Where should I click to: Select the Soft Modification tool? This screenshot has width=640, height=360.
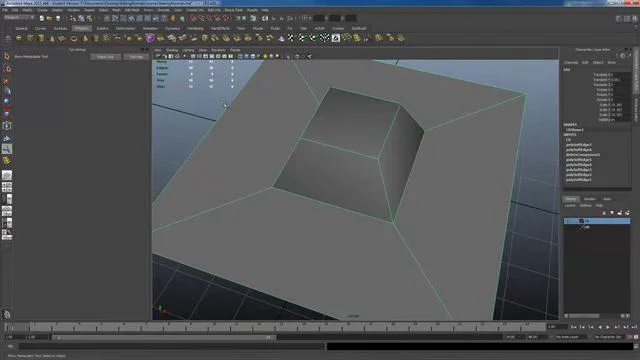click(7, 138)
